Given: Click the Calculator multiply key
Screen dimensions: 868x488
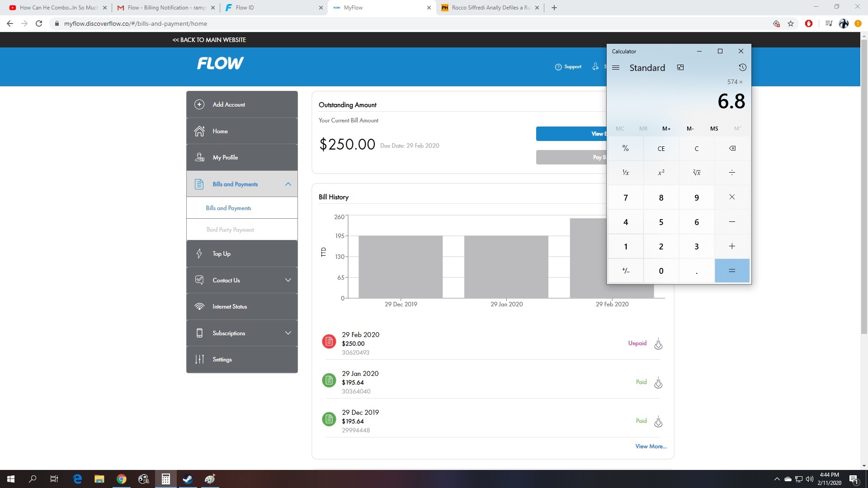Looking at the screenshot, I should [732, 197].
